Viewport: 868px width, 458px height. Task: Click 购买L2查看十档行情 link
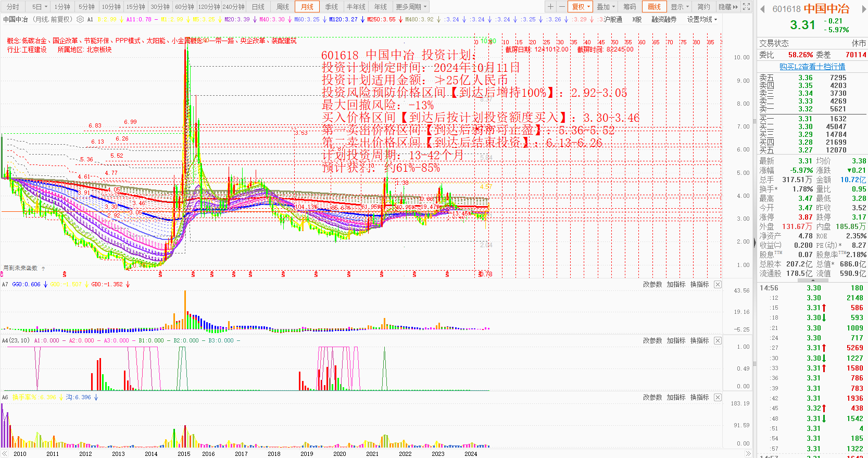click(812, 67)
